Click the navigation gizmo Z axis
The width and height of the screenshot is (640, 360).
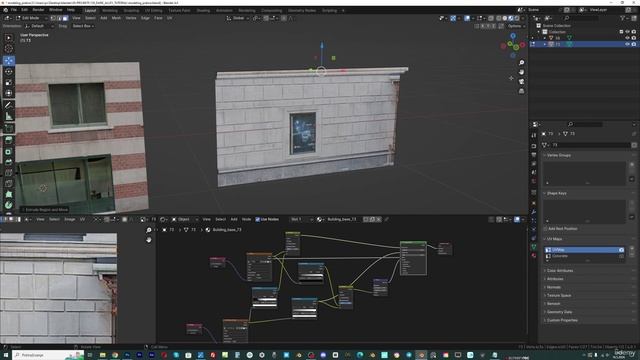(513, 36)
